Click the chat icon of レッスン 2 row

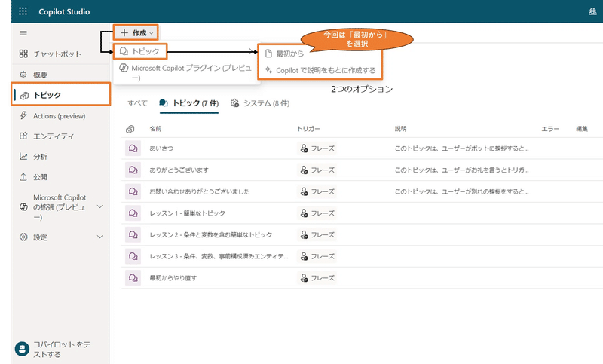(x=133, y=234)
